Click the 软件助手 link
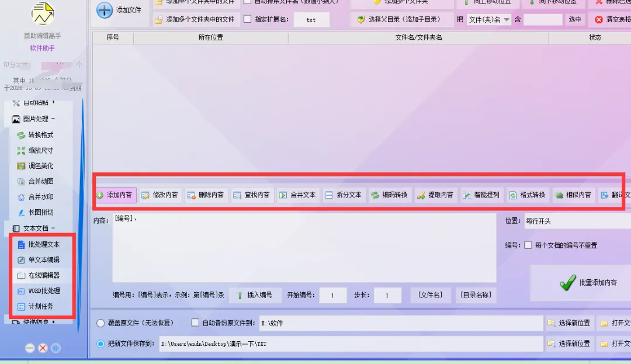The height and width of the screenshot is (364, 631). (42, 48)
